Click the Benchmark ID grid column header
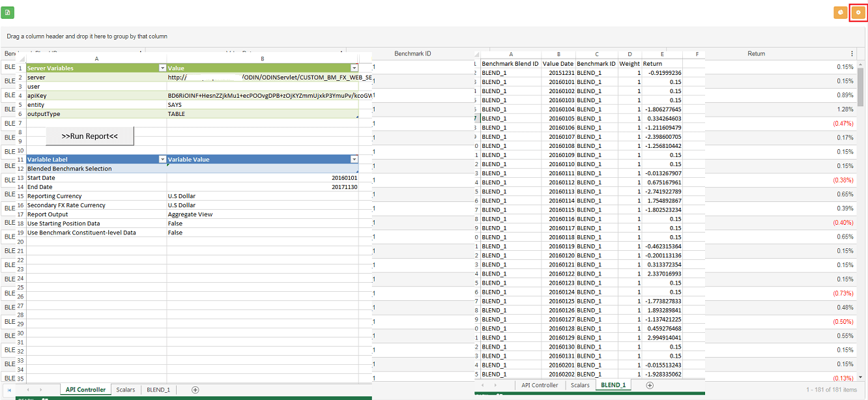 [413, 53]
